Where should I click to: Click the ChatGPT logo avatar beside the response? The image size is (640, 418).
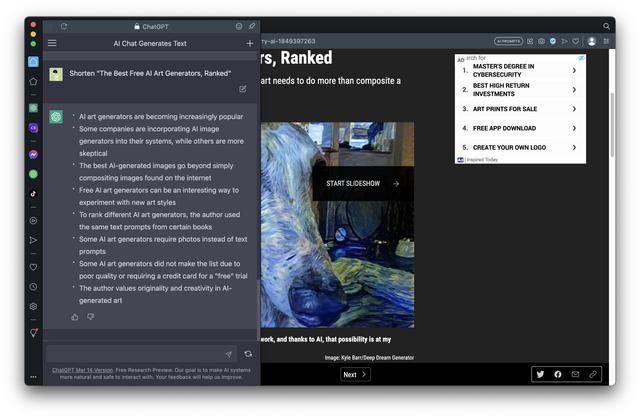pos(56,117)
